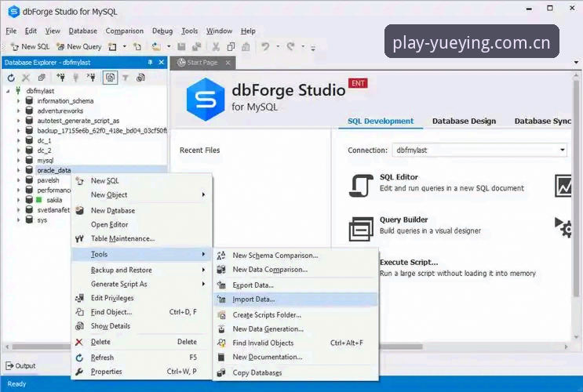
Task: Select the sakila database in tree
Action: pyautogui.click(x=54, y=200)
